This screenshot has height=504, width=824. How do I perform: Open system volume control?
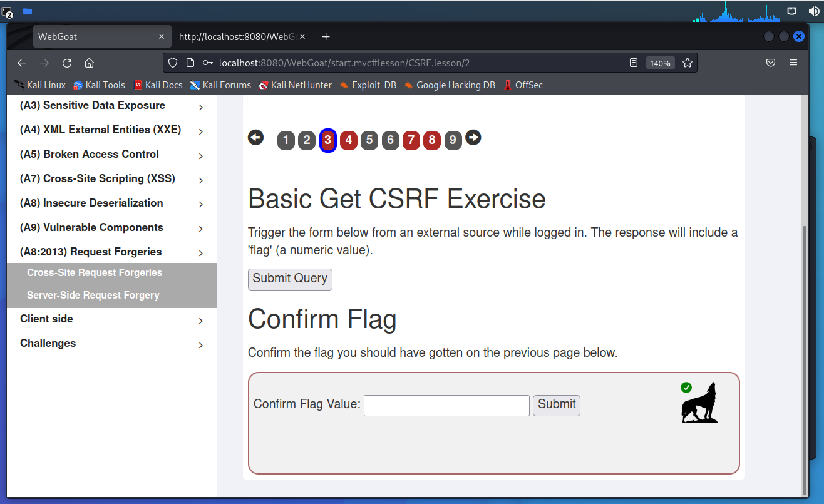813,11
